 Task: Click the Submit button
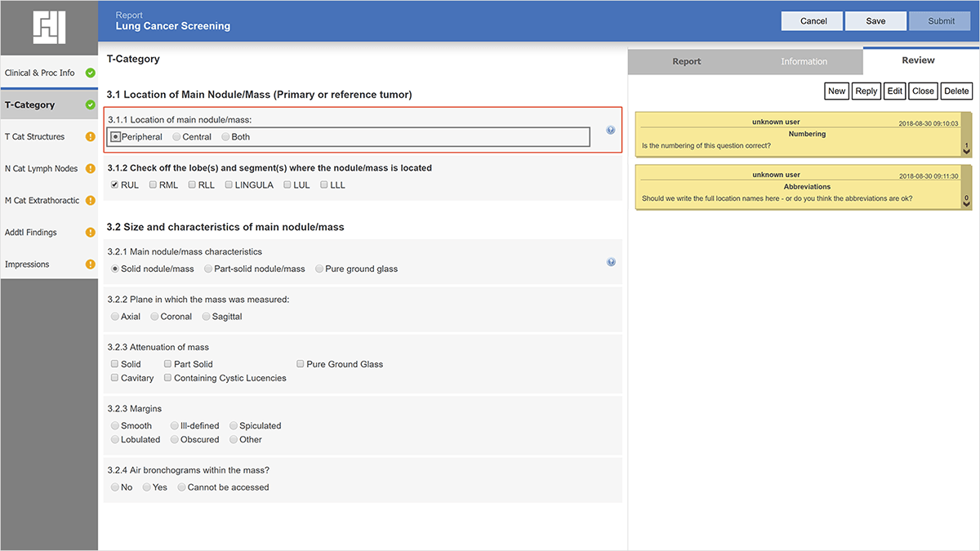point(941,21)
